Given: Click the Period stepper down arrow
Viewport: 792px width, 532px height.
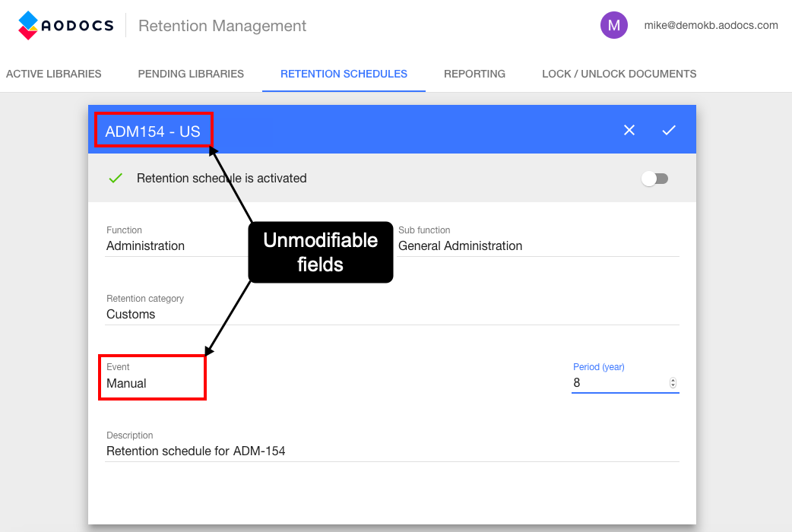Looking at the screenshot, I should 672,386.
